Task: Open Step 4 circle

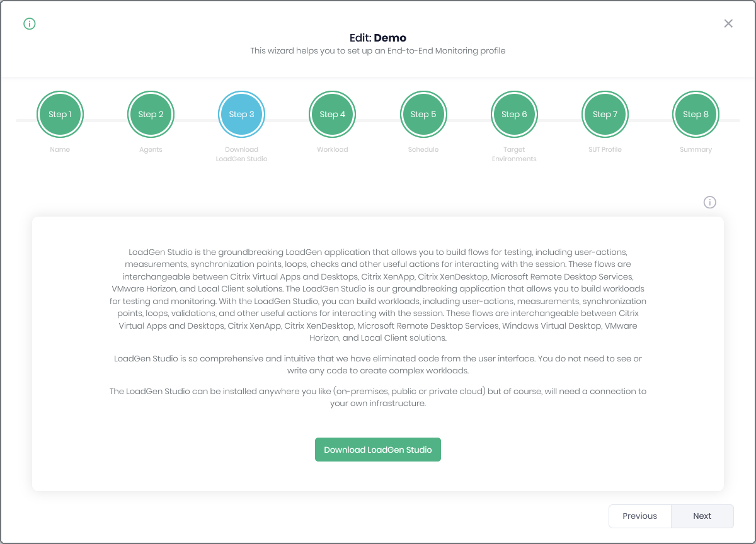Action: point(332,115)
